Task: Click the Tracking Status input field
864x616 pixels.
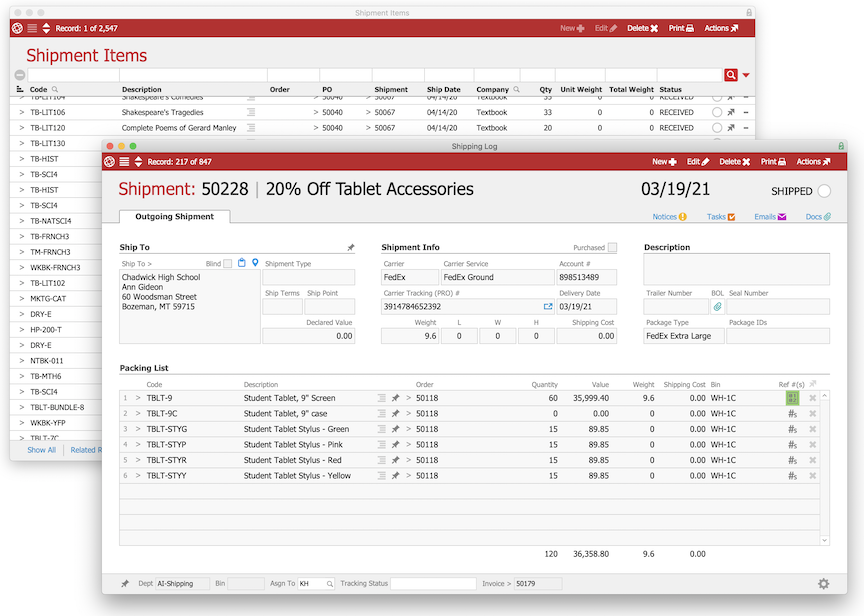Action: tap(432, 584)
